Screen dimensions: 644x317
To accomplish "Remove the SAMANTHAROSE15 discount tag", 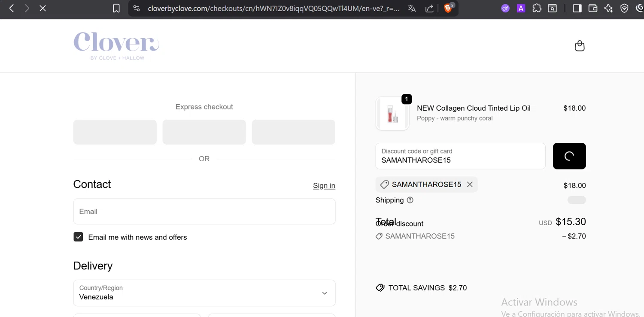I will [470, 184].
